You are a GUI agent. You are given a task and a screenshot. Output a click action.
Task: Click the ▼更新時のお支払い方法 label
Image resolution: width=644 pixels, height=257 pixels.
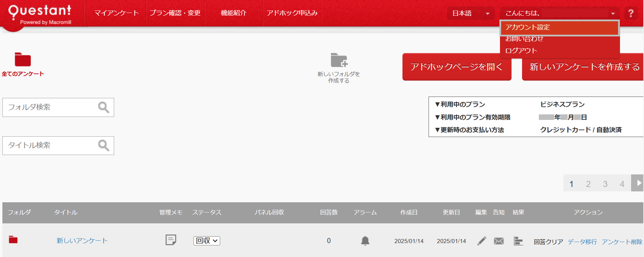[470, 130]
